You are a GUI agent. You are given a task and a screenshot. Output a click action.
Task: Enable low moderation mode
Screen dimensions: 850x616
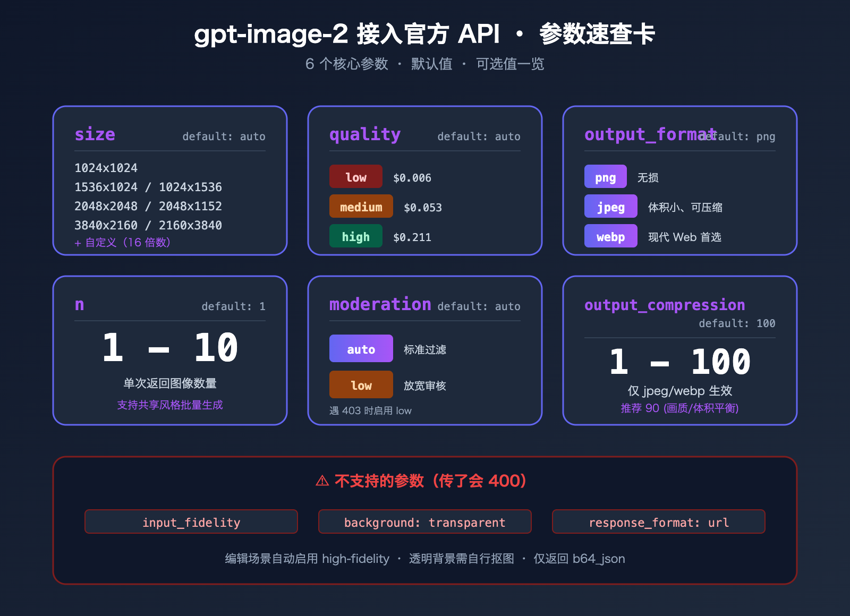[361, 384]
